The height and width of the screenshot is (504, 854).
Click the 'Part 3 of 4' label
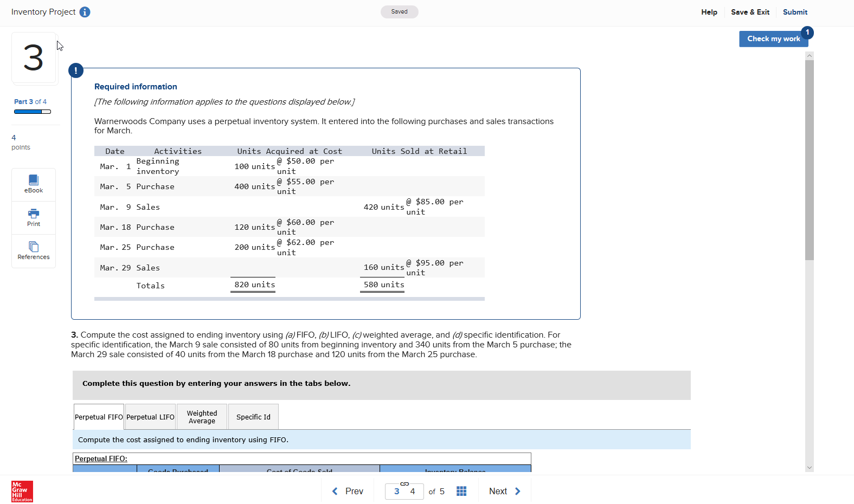[30, 101]
